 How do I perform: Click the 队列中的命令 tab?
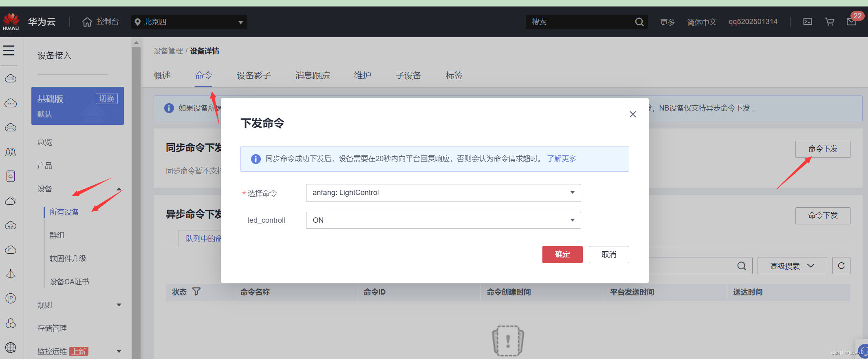point(203,239)
